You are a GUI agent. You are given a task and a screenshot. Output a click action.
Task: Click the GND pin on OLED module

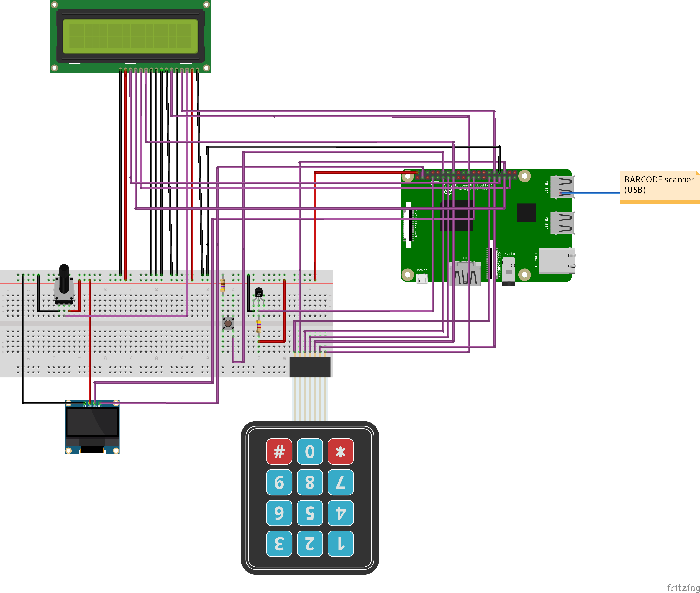[84, 403]
